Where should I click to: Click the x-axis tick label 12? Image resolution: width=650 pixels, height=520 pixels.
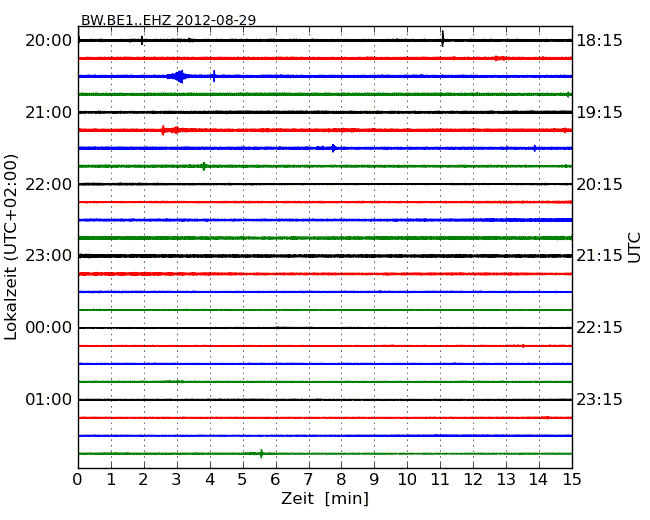pos(473,479)
